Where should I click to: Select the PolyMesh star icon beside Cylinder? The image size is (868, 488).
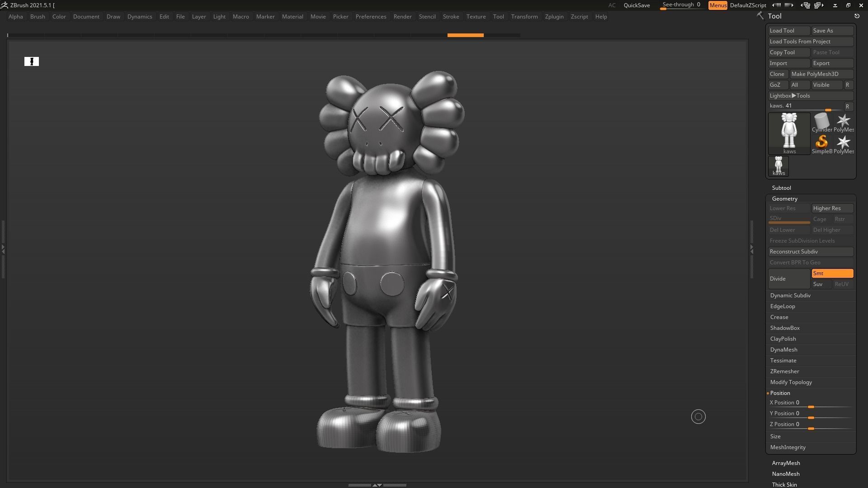[x=843, y=122]
